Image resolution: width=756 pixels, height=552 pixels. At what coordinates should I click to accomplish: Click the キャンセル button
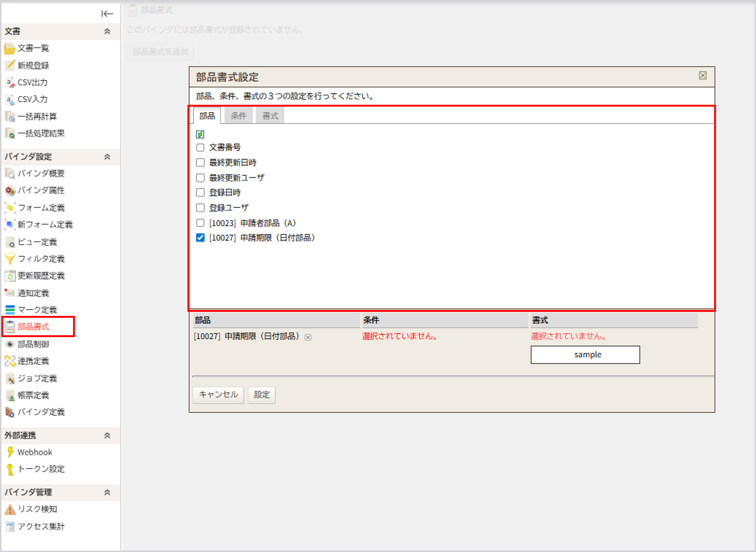click(x=218, y=395)
